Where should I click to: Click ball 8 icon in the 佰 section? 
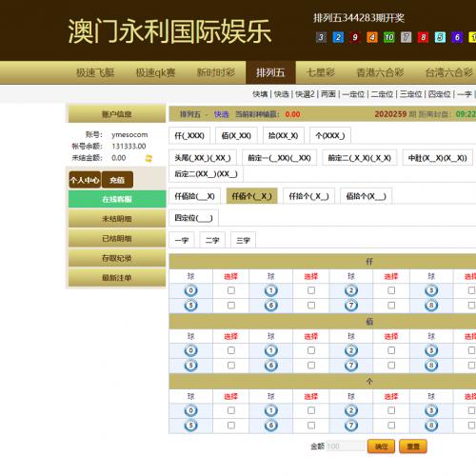pyautogui.click(x=431, y=366)
